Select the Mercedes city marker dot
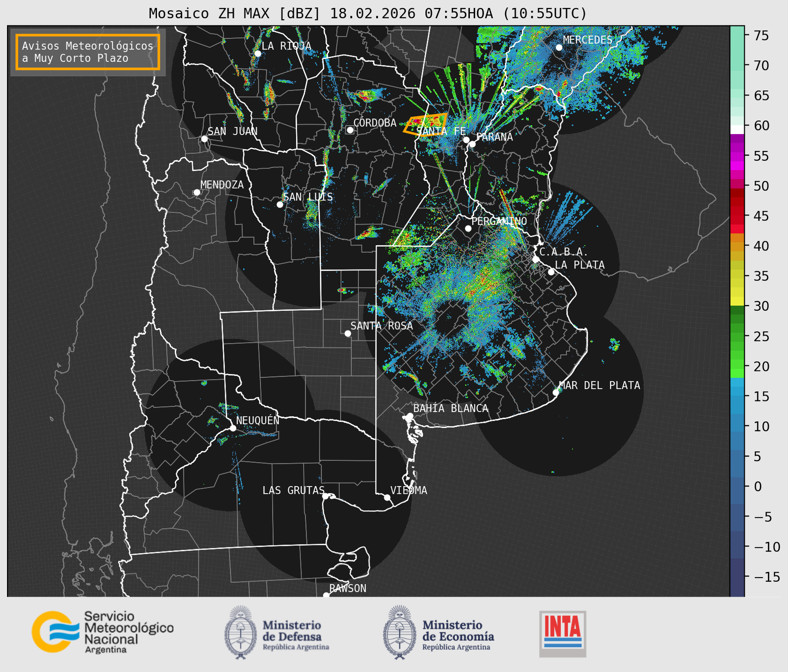The image size is (788, 672). coord(559,47)
